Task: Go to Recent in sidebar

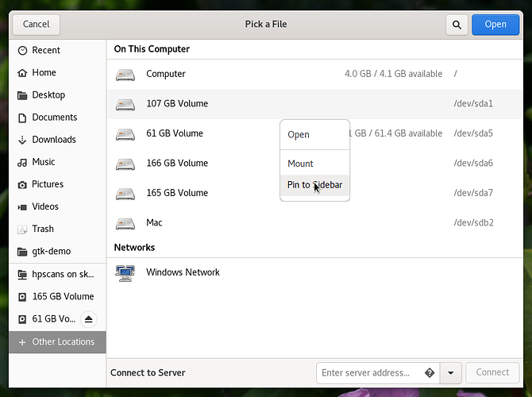Action: pyautogui.click(x=57, y=51)
